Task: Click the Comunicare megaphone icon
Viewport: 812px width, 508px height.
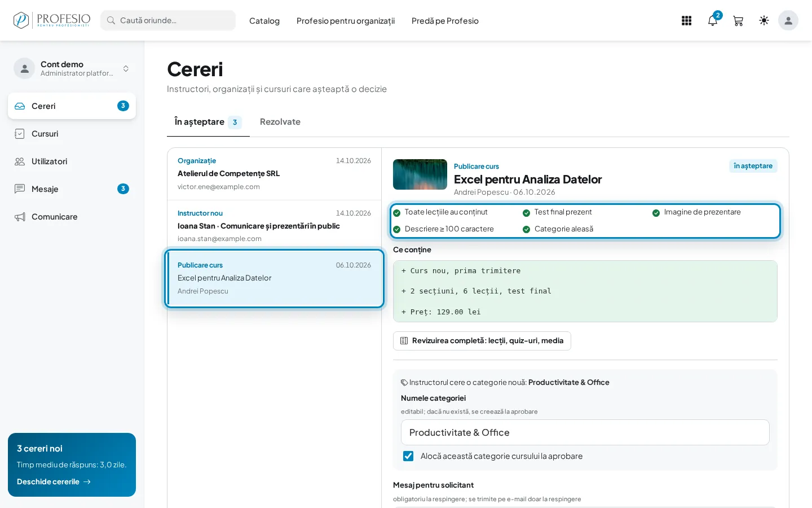Action: (x=20, y=217)
